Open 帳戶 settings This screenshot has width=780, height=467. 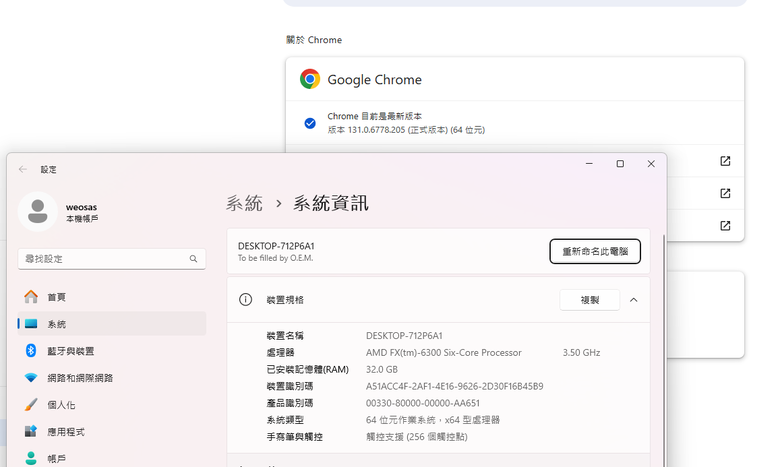pos(111,458)
